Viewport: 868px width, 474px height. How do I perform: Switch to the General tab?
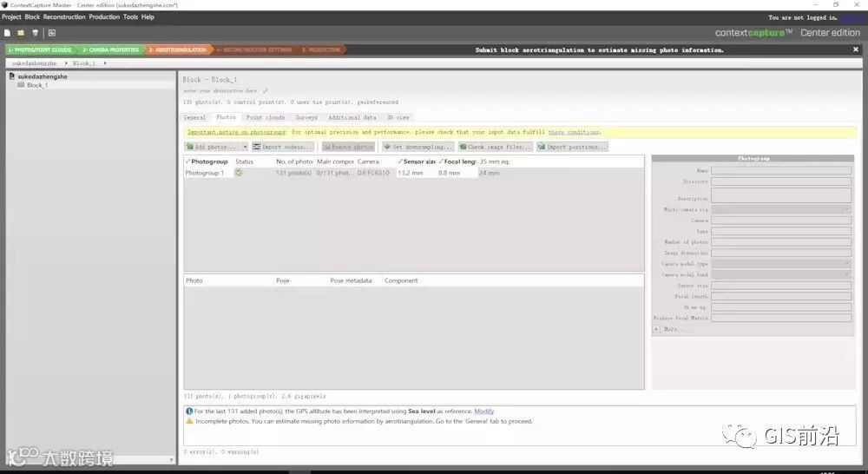[194, 117]
